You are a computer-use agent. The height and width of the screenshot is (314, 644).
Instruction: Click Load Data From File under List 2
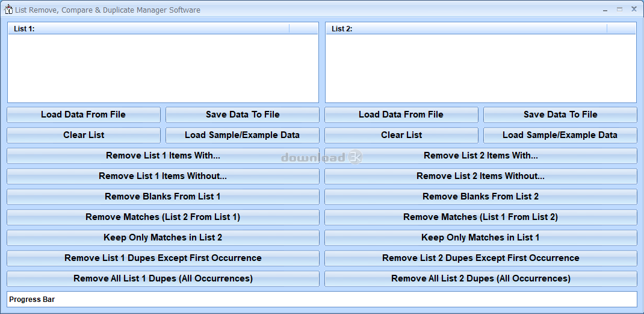pyautogui.click(x=401, y=115)
